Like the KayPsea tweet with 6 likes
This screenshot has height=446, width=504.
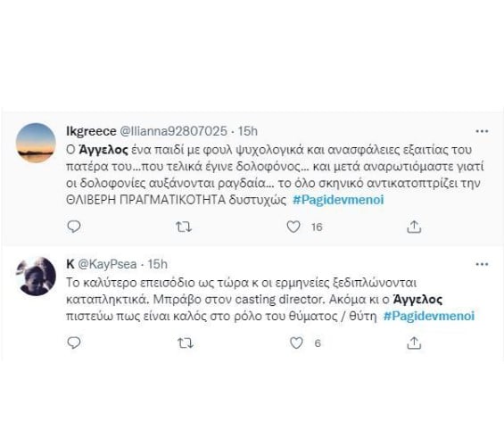296,343
